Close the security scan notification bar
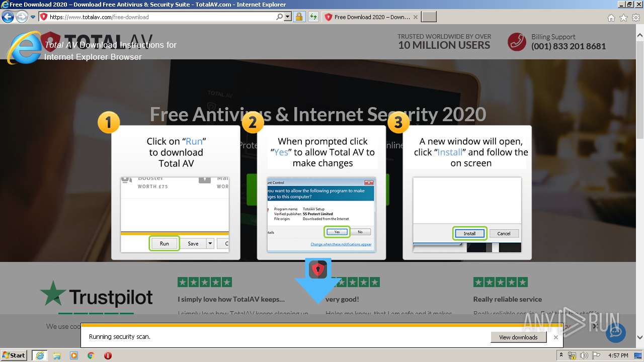644x362 pixels. coord(556,337)
